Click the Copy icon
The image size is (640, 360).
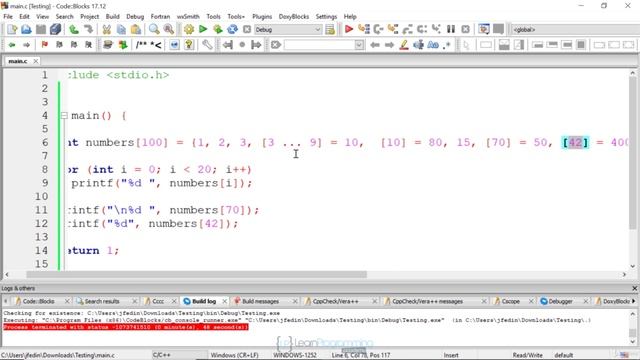coord(121,29)
